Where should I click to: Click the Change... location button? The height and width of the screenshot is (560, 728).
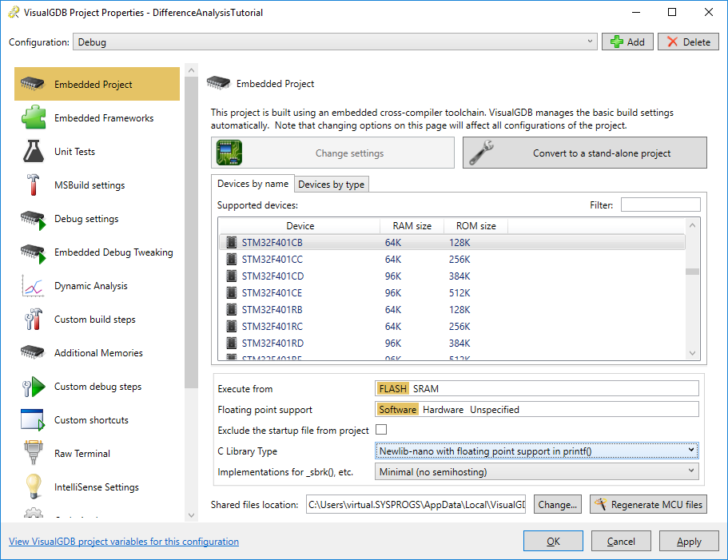558,504
